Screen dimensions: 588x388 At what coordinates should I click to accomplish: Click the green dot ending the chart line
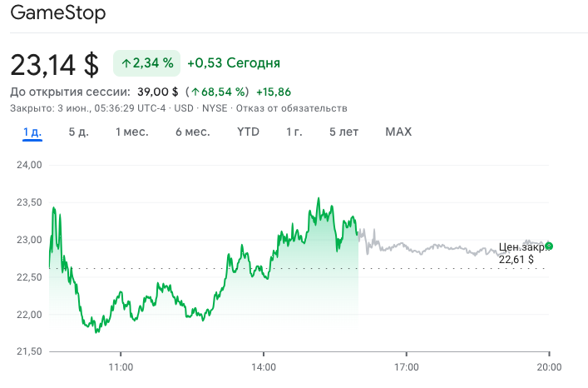click(x=549, y=246)
